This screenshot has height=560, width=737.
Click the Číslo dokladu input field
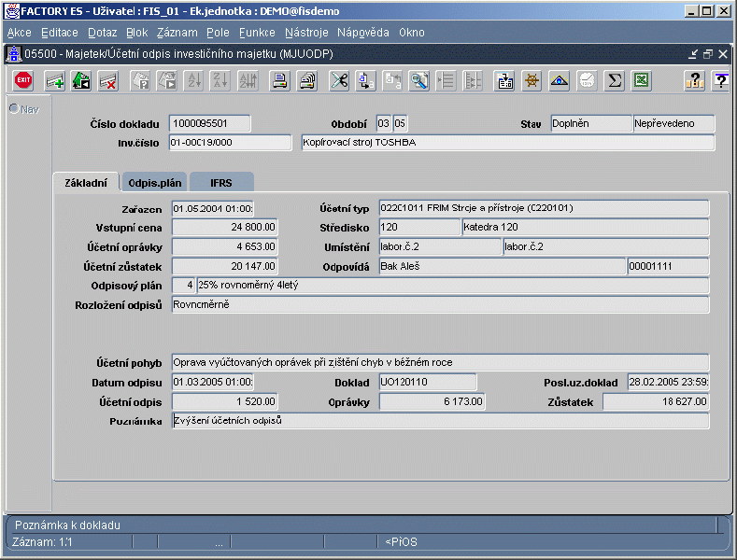(x=210, y=124)
